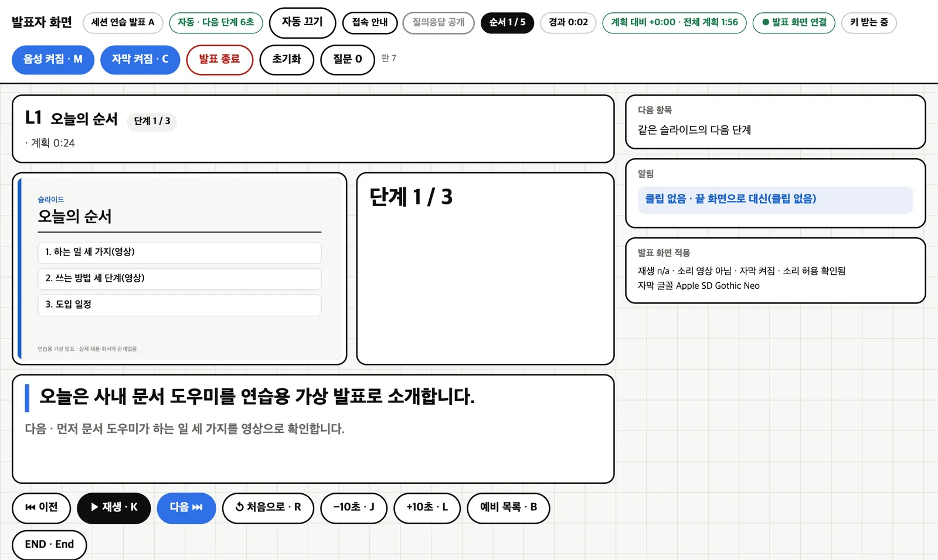
Task: Click the 키 받는 중 status chip
Action: (869, 23)
